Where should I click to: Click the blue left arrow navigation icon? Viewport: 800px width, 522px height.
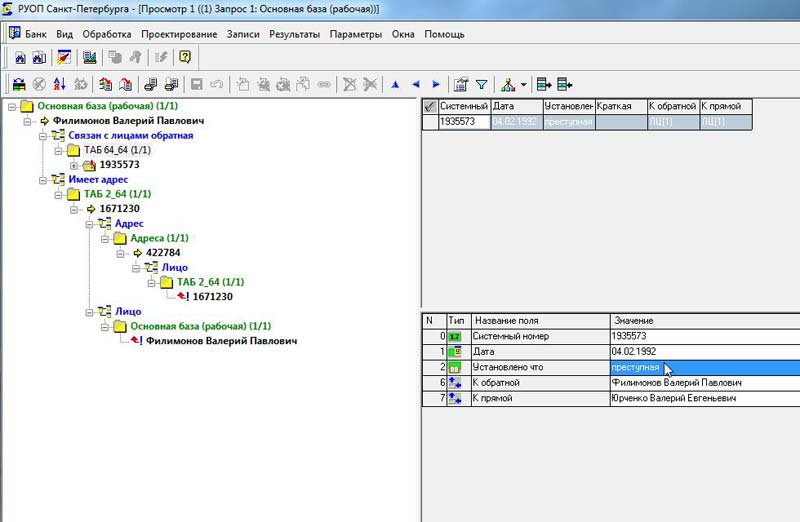[415, 85]
